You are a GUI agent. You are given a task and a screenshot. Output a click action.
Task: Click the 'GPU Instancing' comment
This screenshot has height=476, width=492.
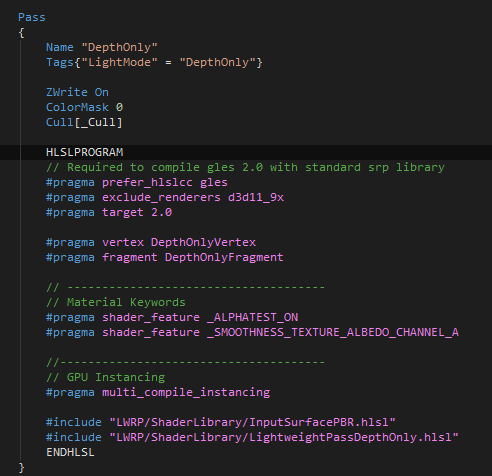(105, 377)
